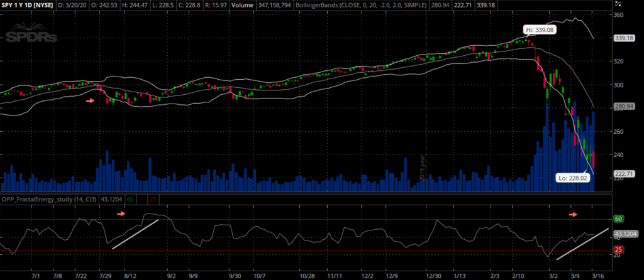Click the 10/28 date on the time axis
Image resolution: width=644 pixels, height=280 pixels.
[x=307, y=276]
